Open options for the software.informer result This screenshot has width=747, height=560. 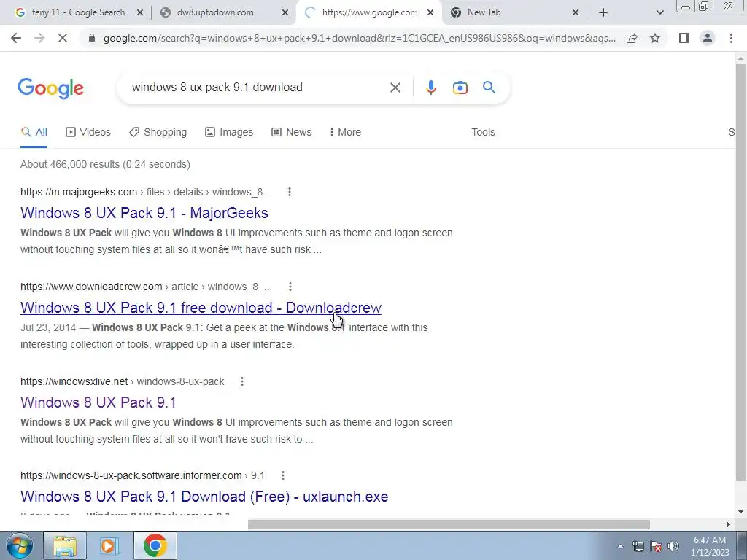pos(283,475)
